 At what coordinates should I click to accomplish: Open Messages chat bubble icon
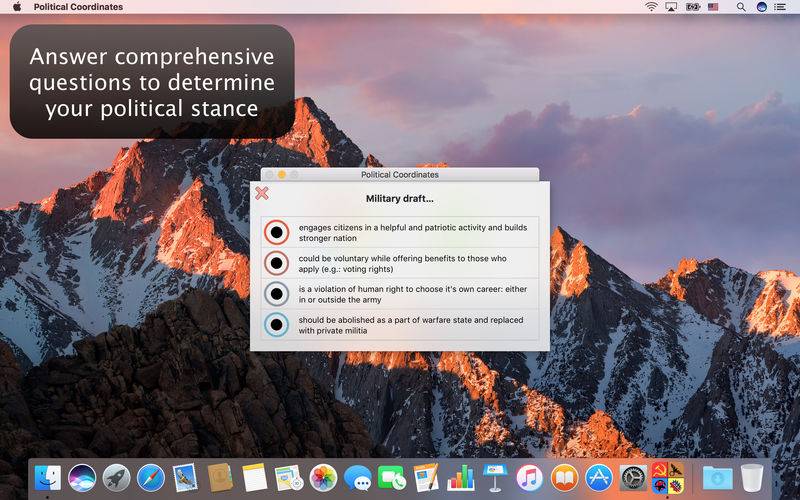(358, 479)
